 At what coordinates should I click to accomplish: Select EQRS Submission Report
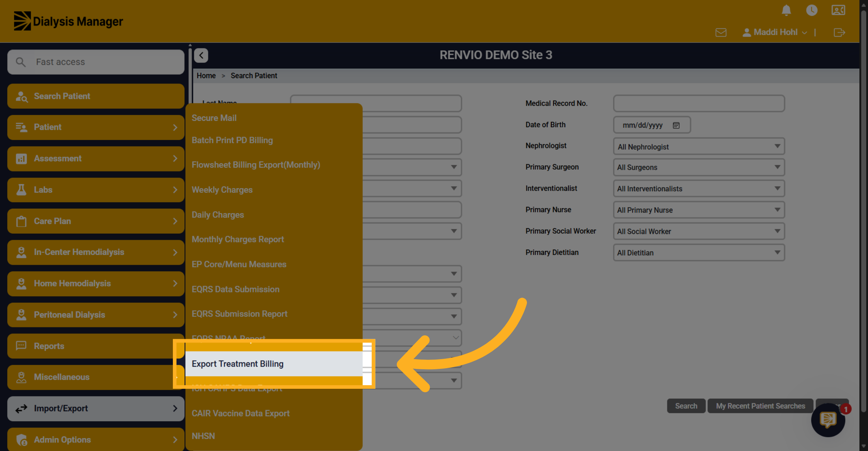pos(239,314)
